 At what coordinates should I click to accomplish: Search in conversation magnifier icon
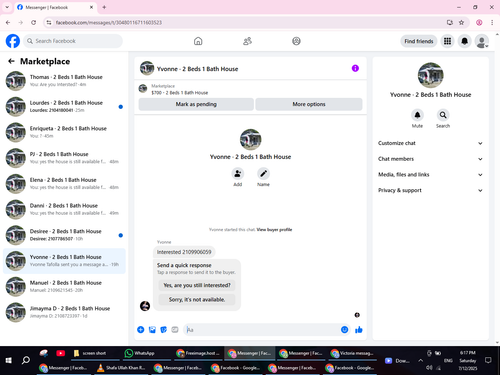[443, 115]
